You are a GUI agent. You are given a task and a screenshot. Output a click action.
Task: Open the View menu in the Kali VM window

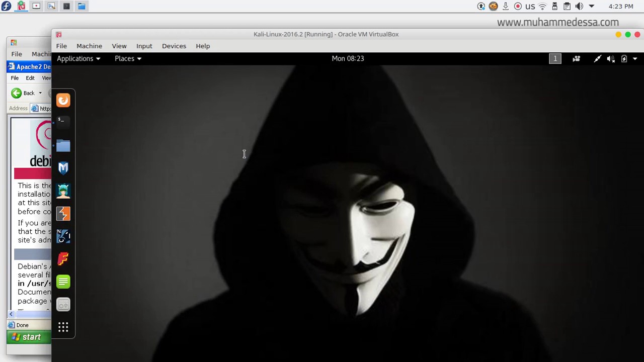click(x=119, y=46)
